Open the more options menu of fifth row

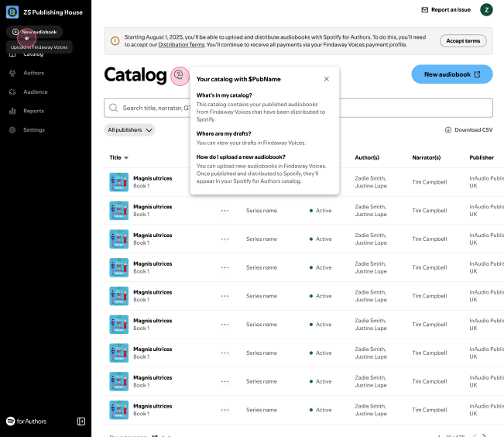pos(225,296)
